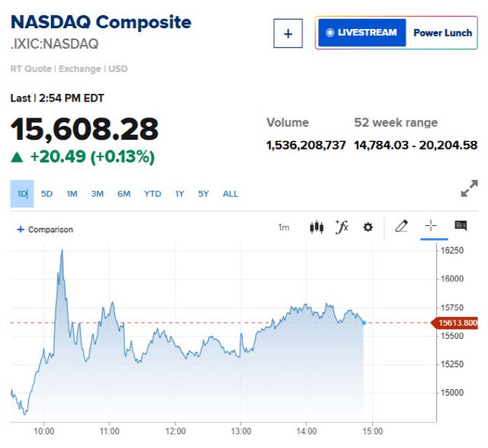Expand chart to full screen

point(470,189)
